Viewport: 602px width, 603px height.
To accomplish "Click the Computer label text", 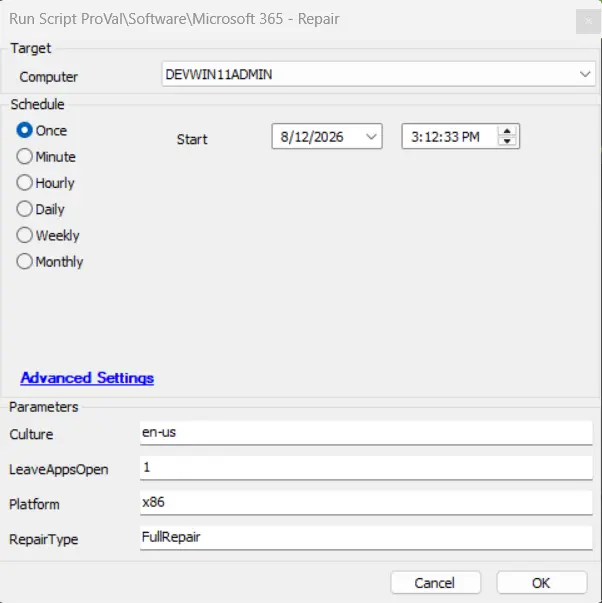I will (x=48, y=77).
